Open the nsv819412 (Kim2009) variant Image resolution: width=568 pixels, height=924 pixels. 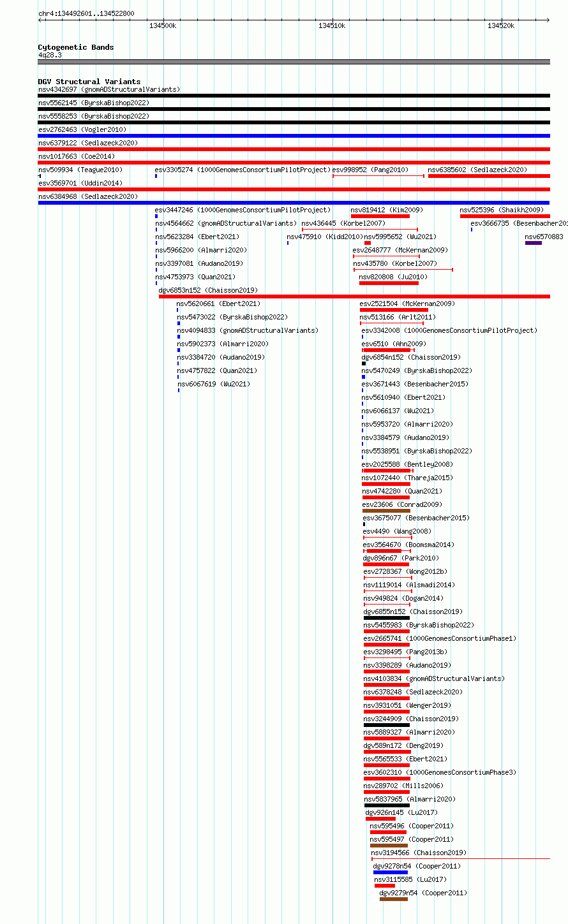tap(387, 210)
